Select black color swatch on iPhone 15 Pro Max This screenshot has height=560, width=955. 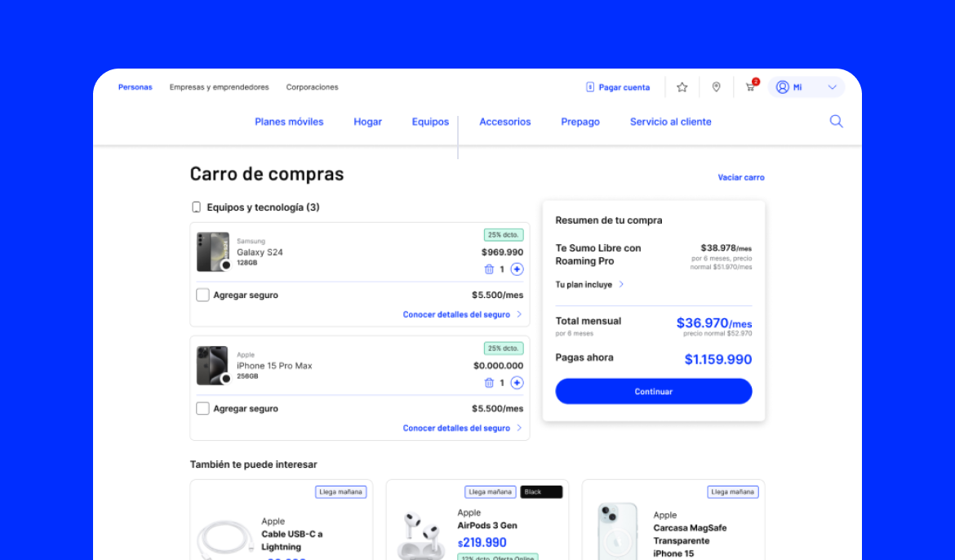[x=226, y=379]
